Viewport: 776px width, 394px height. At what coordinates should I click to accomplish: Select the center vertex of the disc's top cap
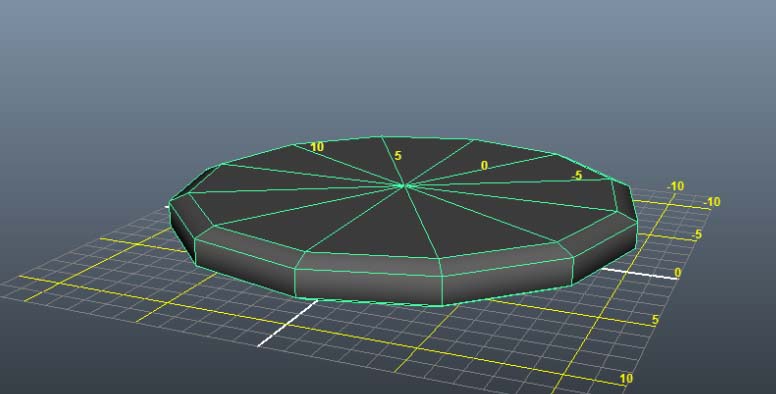pos(404,186)
